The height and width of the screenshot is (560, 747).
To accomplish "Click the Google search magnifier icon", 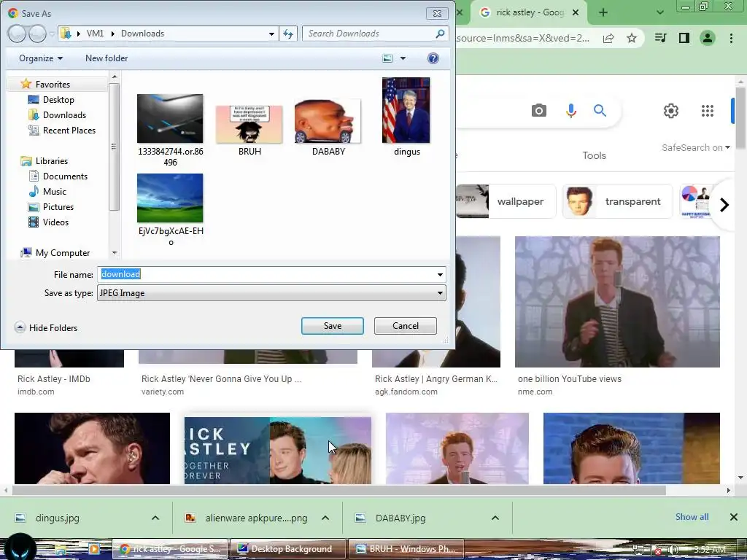I will coord(600,111).
